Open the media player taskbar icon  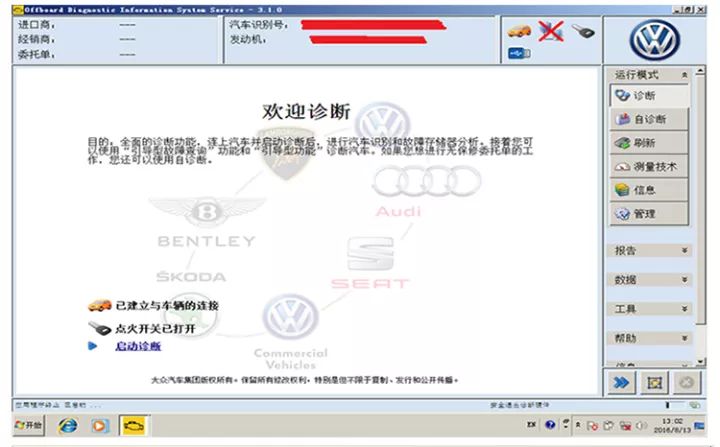(99, 425)
